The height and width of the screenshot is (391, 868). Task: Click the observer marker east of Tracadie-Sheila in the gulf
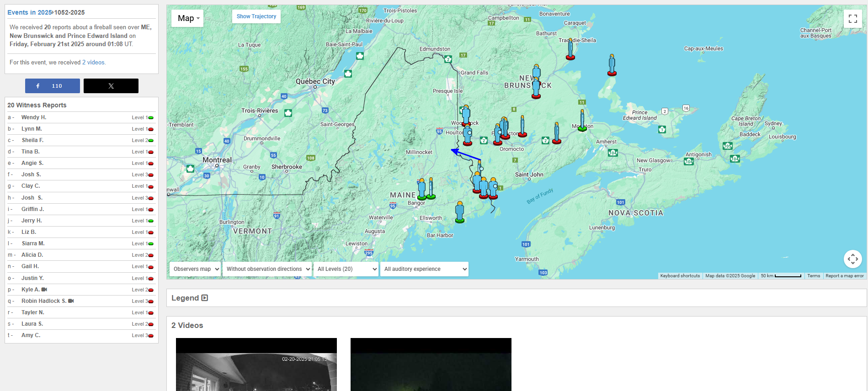[612, 65]
